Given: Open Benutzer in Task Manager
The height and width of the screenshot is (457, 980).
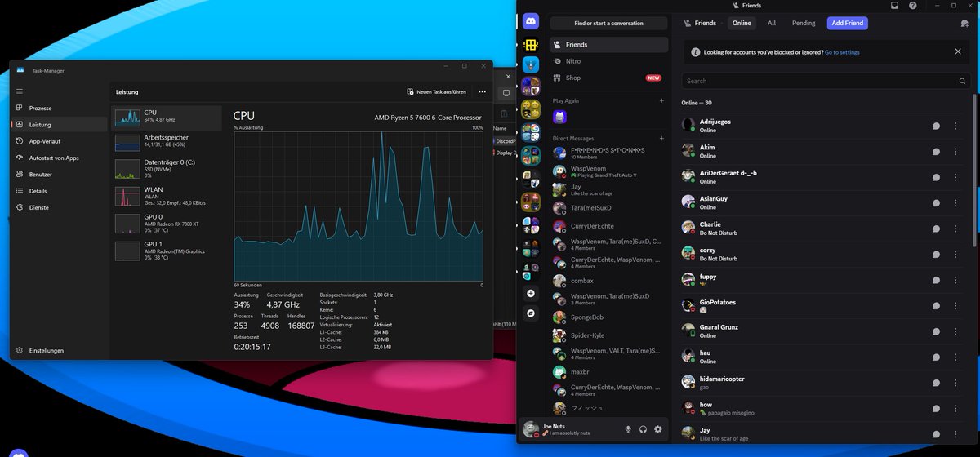Looking at the screenshot, I should click(59, 174).
